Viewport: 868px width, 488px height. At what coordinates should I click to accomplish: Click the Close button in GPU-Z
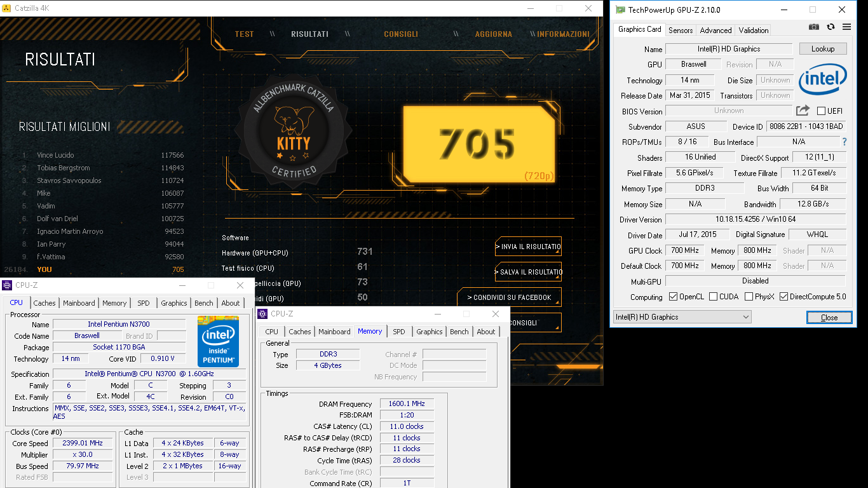829,317
